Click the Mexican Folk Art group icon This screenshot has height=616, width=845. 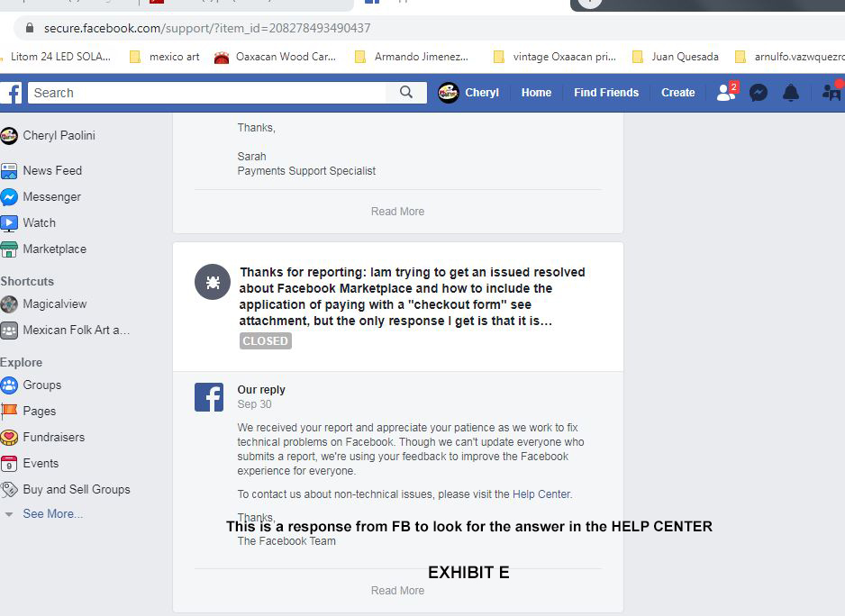click(9, 330)
